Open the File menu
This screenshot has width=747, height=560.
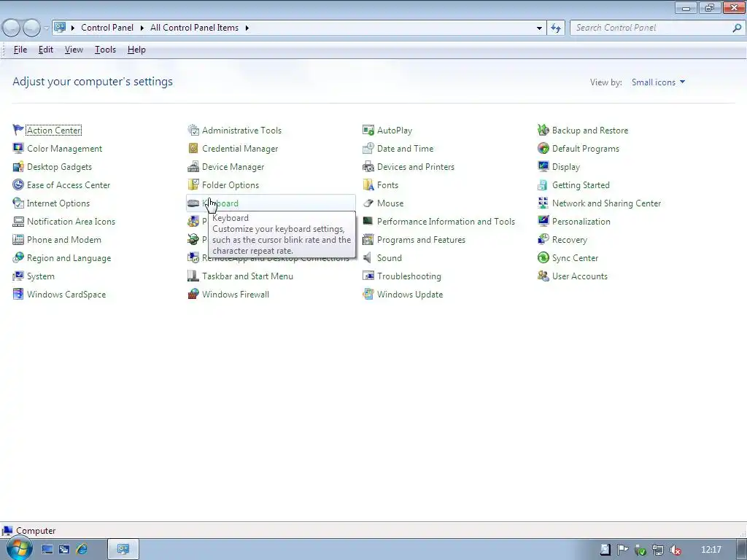pos(20,50)
